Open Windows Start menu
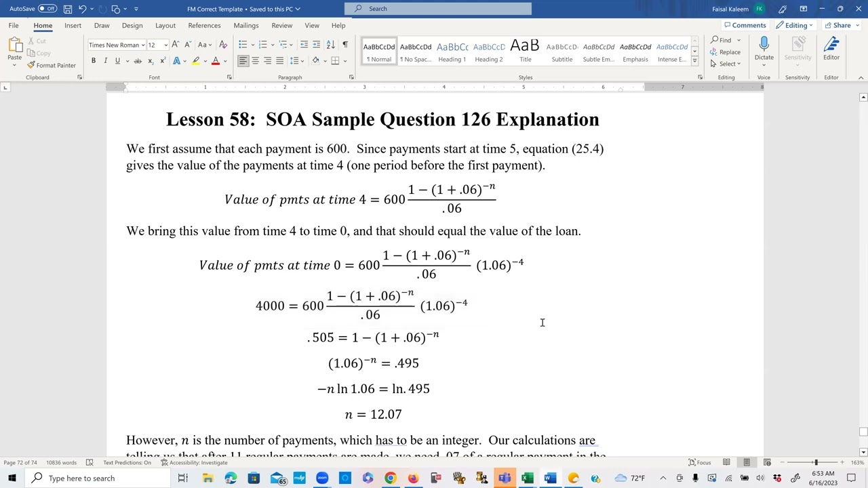 pyautogui.click(x=12, y=478)
